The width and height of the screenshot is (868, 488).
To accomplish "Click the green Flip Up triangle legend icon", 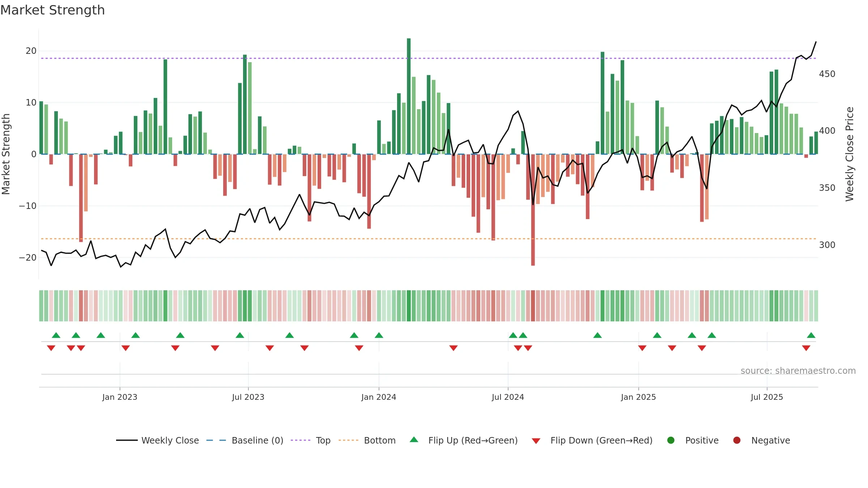I will [x=414, y=440].
